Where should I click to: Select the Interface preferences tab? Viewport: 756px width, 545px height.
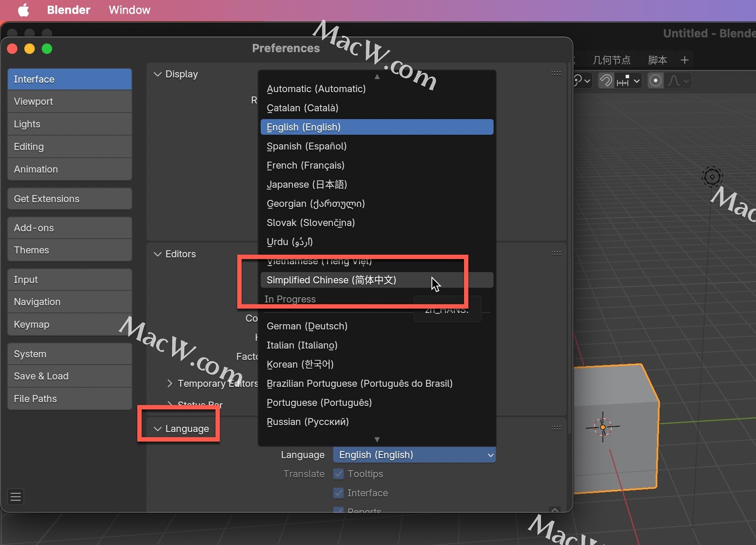70,79
